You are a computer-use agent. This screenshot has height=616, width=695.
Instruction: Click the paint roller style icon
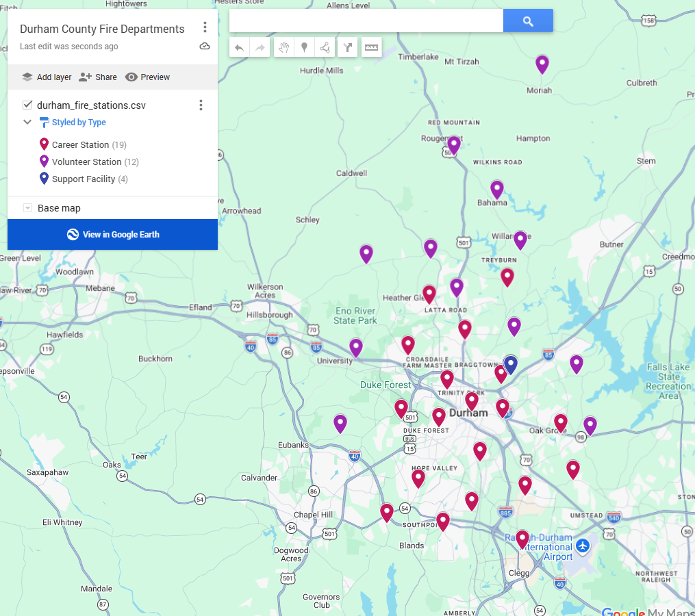(44, 123)
